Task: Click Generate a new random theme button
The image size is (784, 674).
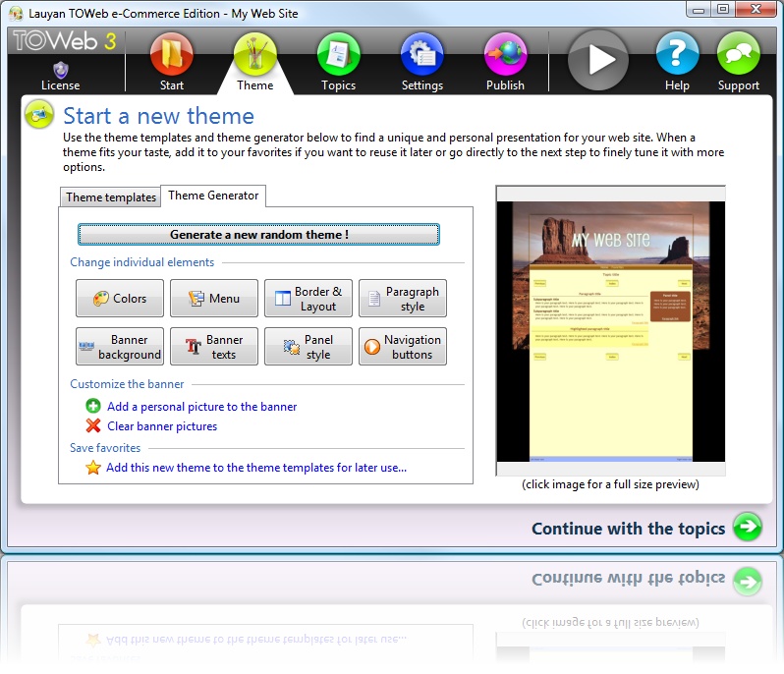Action: click(x=258, y=235)
